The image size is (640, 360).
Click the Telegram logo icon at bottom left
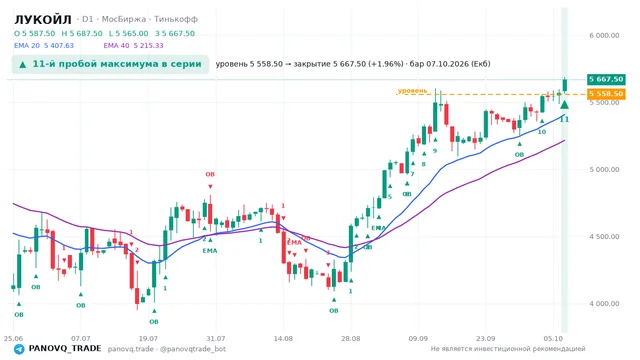(19, 349)
